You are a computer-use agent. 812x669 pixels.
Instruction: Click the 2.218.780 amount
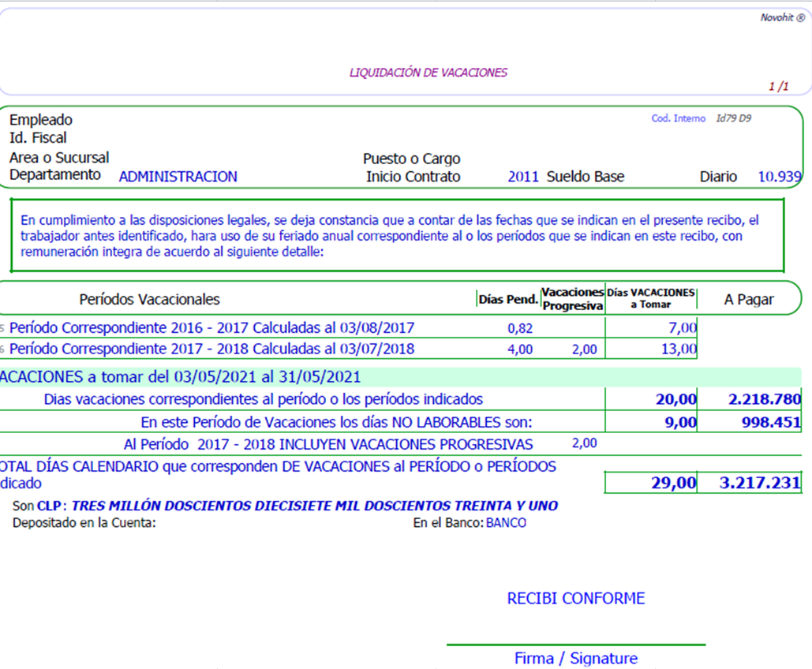coord(765,399)
